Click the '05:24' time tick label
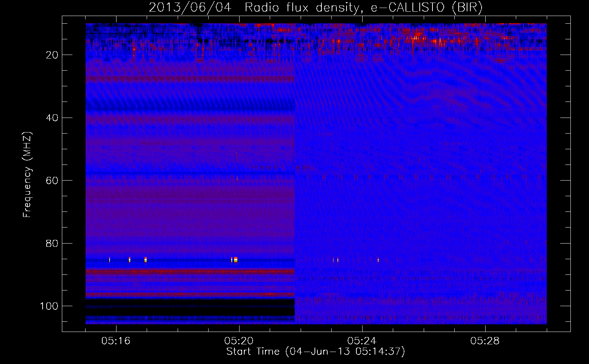589x364 pixels. tap(361, 341)
